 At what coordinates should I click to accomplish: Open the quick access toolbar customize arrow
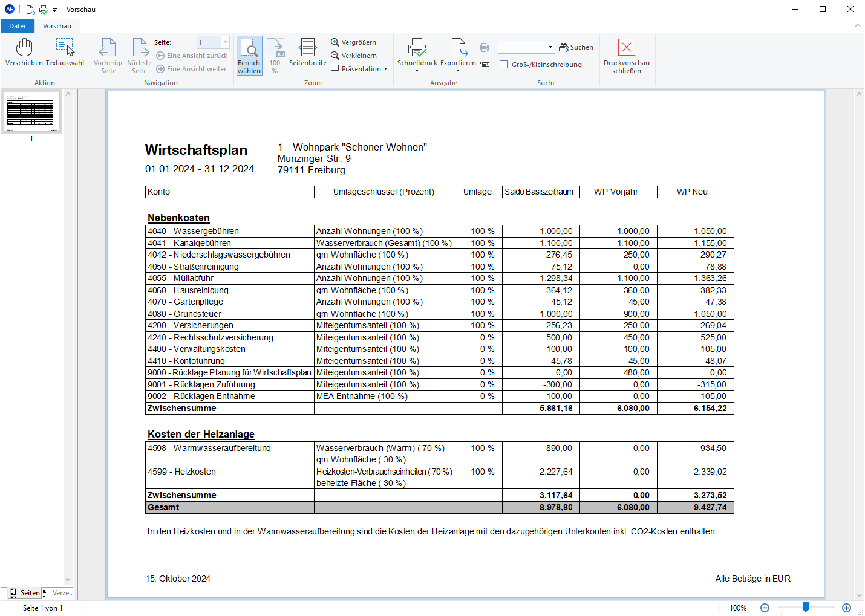coord(54,10)
